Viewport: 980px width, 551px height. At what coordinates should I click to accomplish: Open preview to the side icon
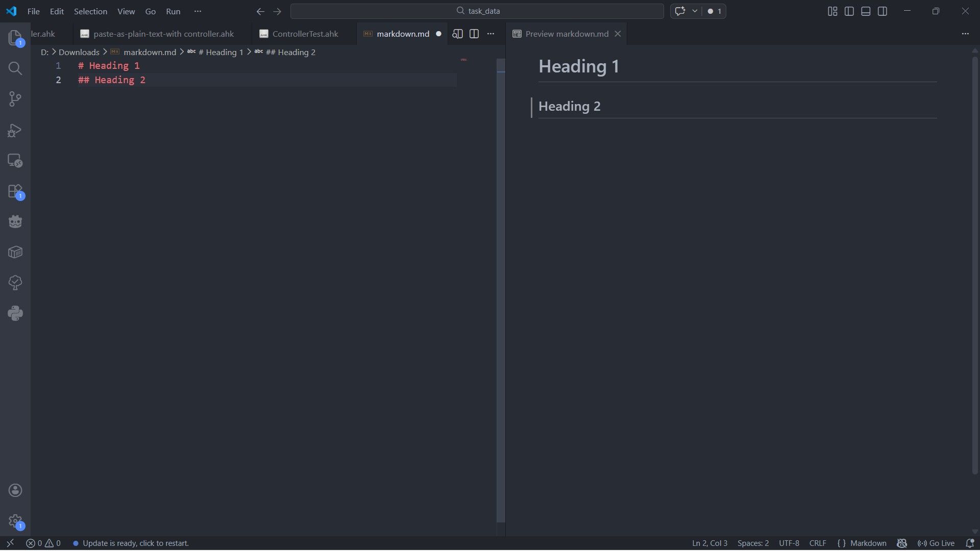pyautogui.click(x=457, y=34)
